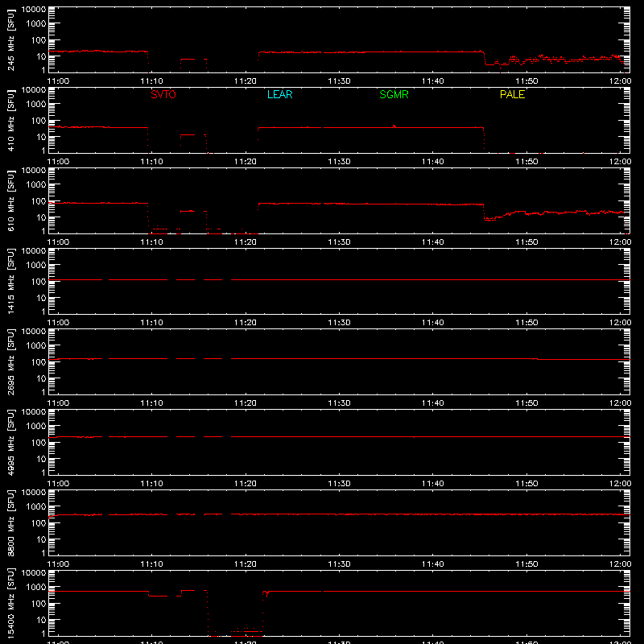Click 12:00 time label under 8800 MHz plot
Image resolution: width=644 pixels, height=644 pixels.
tap(620, 564)
